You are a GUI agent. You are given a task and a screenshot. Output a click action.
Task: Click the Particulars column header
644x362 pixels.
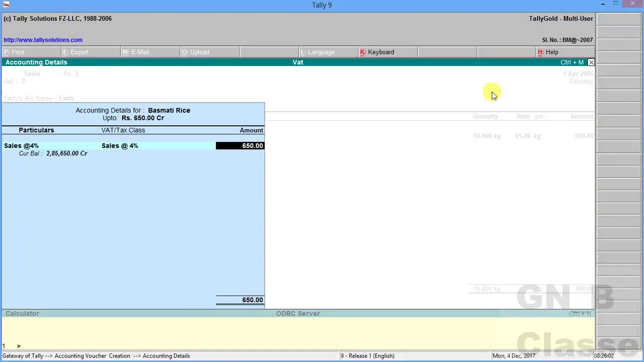point(36,130)
